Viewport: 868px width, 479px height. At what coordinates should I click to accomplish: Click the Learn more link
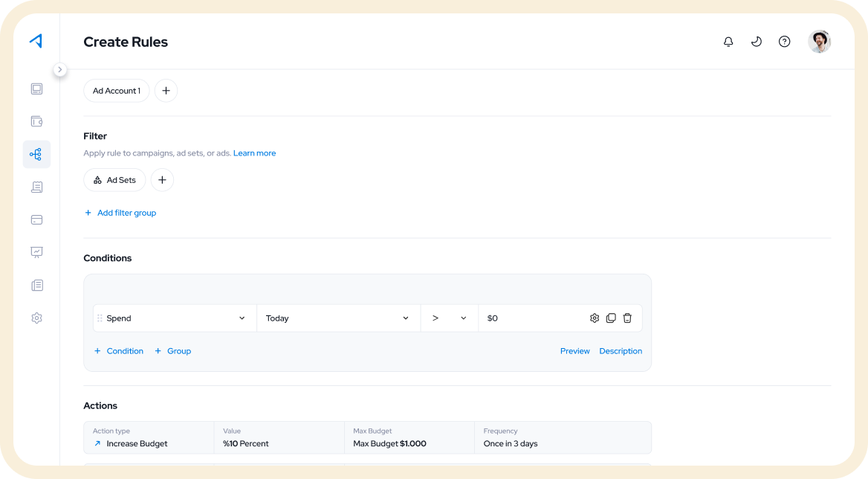pyautogui.click(x=255, y=153)
